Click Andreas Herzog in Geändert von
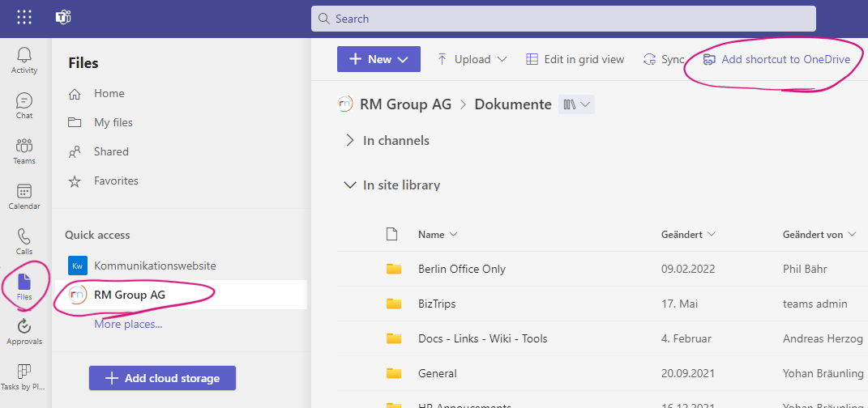Image resolution: width=868 pixels, height=408 pixels. (x=823, y=338)
